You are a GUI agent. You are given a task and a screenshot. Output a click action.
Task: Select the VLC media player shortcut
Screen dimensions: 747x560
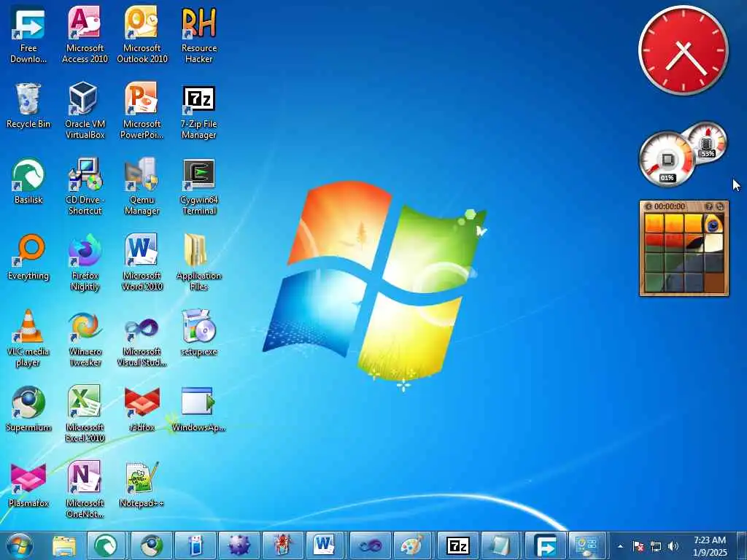tap(28, 338)
